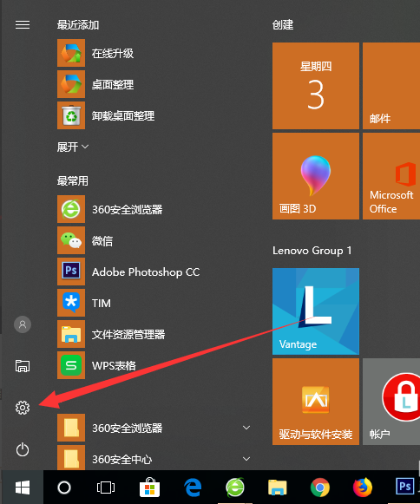Image resolution: width=420 pixels, height=504 pixels.
Task: Open the TIM app icon
Action: pos(71,303)
